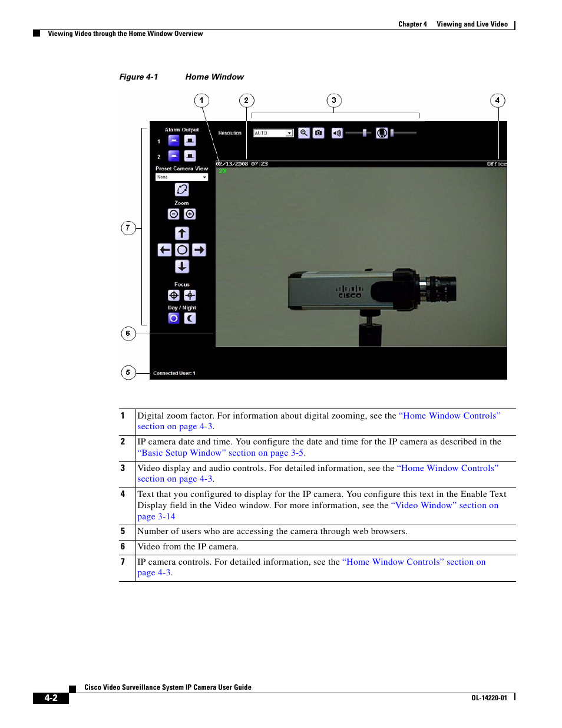562x728 pixels.
Task: Open the Resolution AUTO dropdown
Action: tap(273, 133)
